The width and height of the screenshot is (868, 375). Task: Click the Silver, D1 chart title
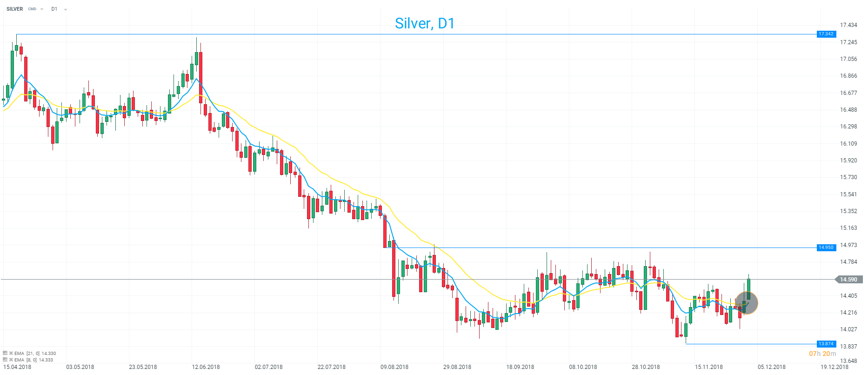coord(425,23)
